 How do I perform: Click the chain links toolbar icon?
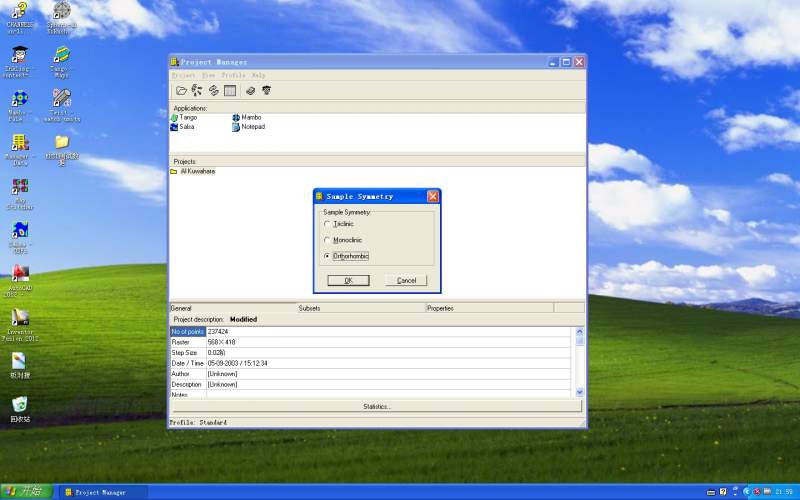(x=214, y=91)
